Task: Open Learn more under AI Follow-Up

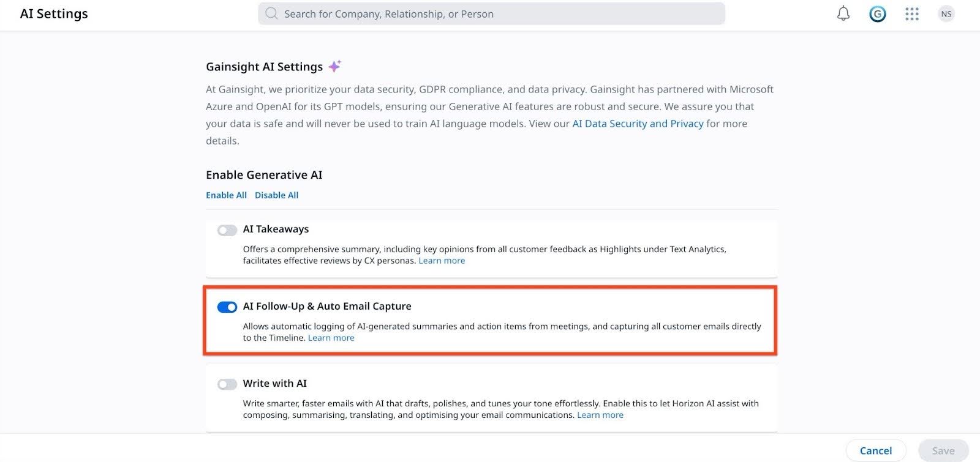Action: [x=331, y=338]
